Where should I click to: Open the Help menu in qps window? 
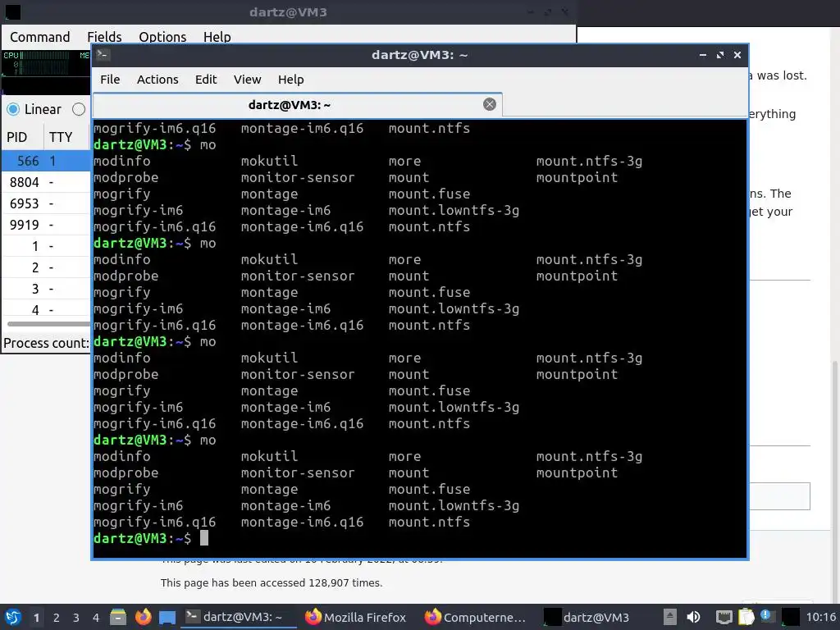[217, 37]
